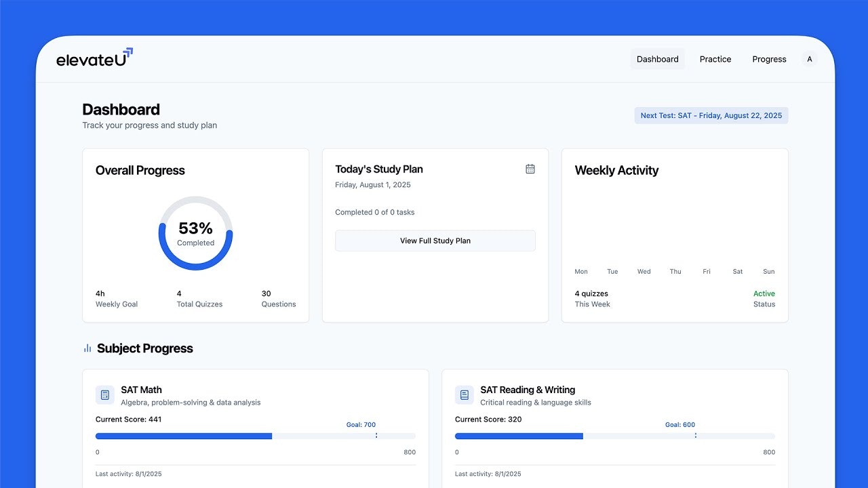Open the calendar icon in Today's Study Plan
This screenshot has height=488, width=868.
530,169
